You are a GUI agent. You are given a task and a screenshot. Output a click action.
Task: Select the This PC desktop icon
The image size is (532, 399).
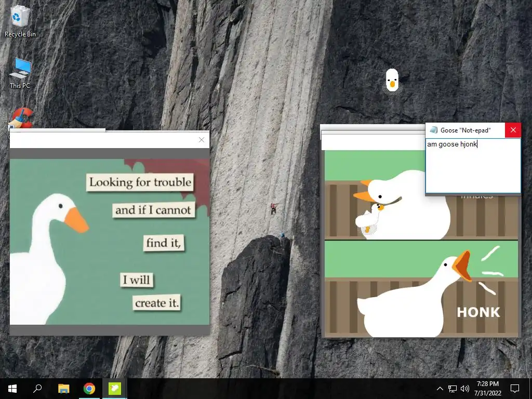click(x=20, y=73)
